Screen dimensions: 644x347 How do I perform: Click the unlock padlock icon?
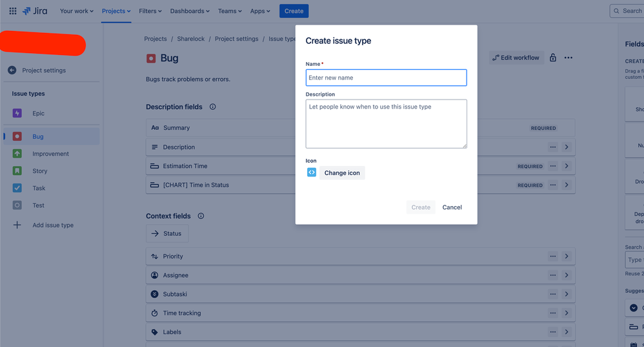[x=553, y=58]
